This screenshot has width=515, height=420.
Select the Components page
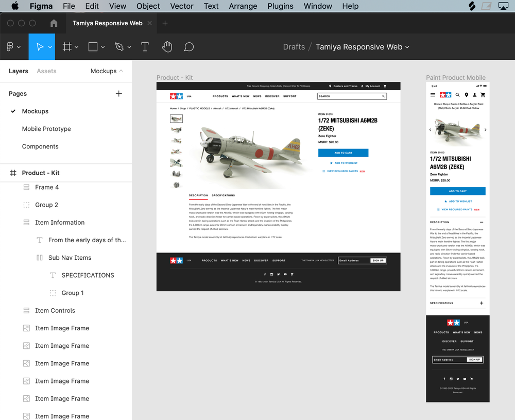[40, 146]
